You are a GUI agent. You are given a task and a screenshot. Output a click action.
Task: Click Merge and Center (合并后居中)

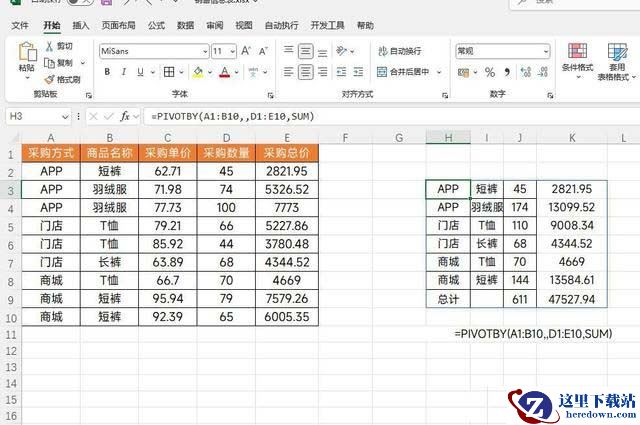(403, 72)
